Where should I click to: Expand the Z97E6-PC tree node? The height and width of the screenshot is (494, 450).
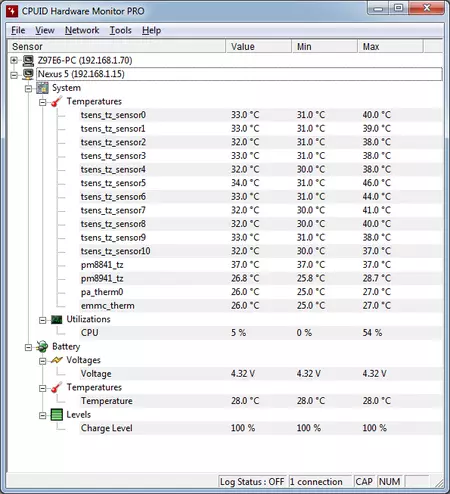tap(14, 61)
